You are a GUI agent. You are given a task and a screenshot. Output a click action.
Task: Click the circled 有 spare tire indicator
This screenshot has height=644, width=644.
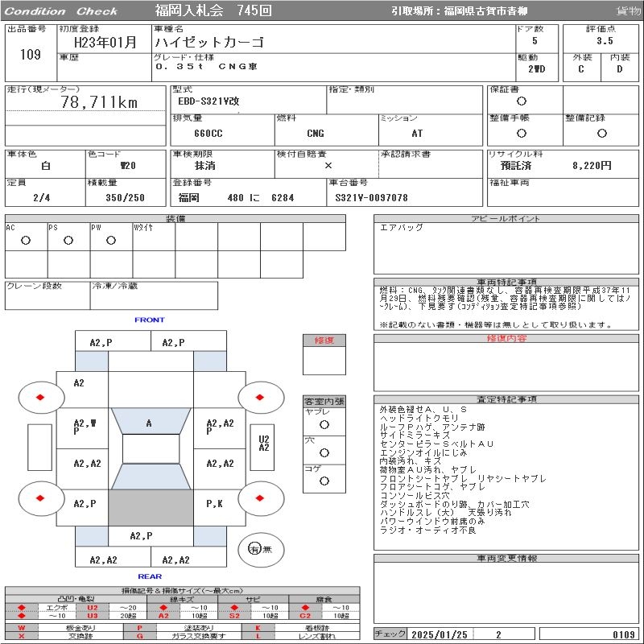(x=254, y=549)
